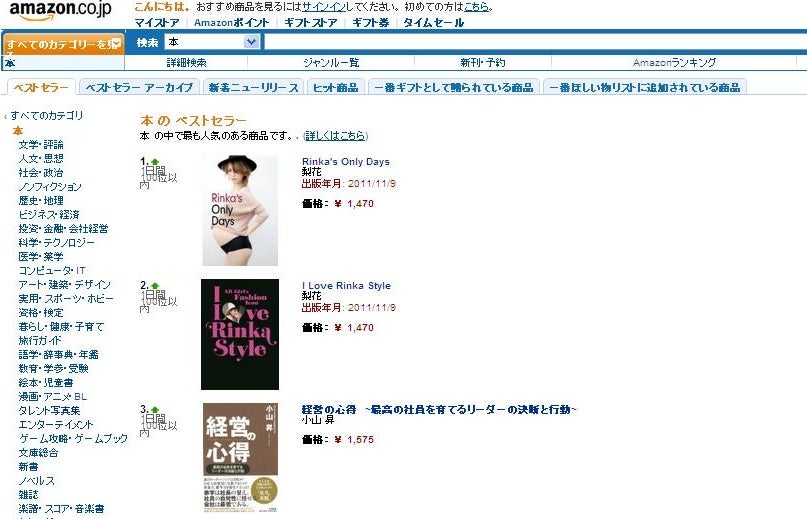Open the 本 search category dropdown
The image size is (807, 519).
coord(212,42)
